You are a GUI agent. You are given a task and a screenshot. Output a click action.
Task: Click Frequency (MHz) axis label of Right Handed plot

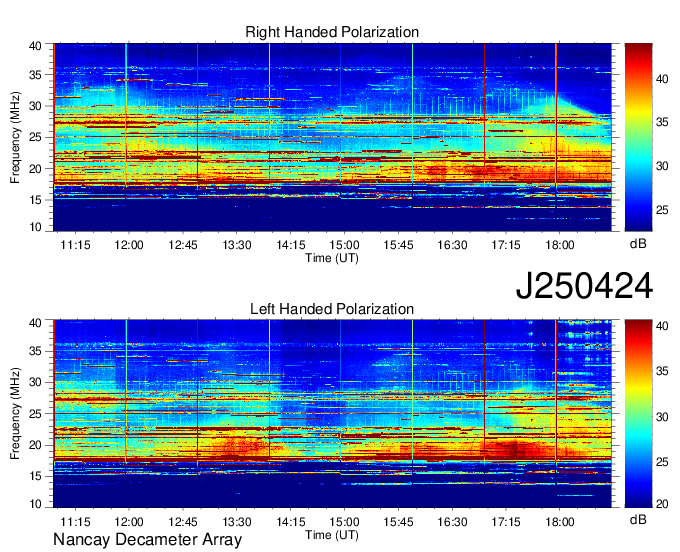pyautogui.click(x=15, y=137)
